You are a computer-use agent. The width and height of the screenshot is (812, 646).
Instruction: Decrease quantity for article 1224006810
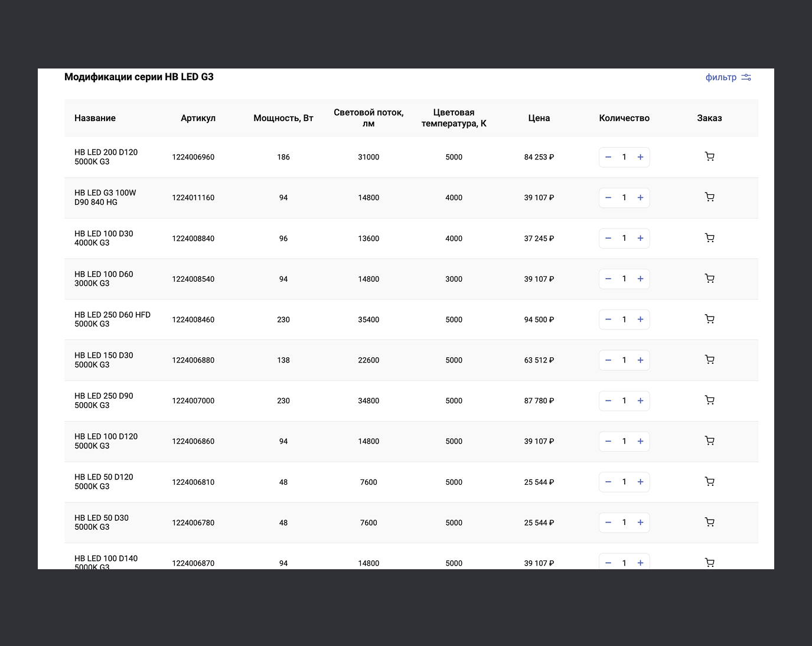[x=608, y=482]
